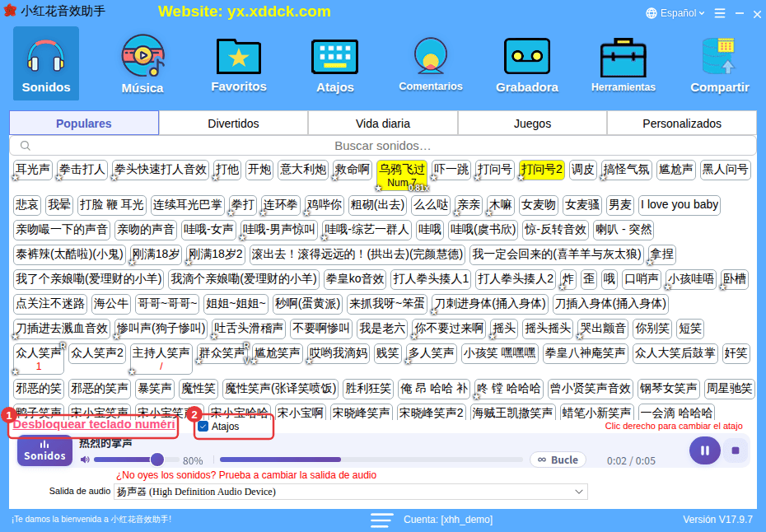Click the globe language icon
The width and height of the screenshot is (766, 532).
click(x=652, y=13)
